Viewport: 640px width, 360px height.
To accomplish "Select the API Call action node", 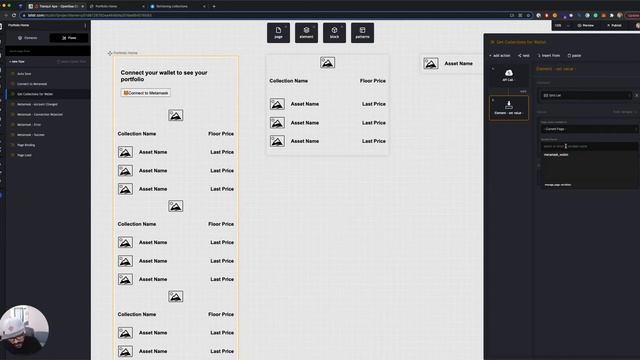I will (509, 76).
